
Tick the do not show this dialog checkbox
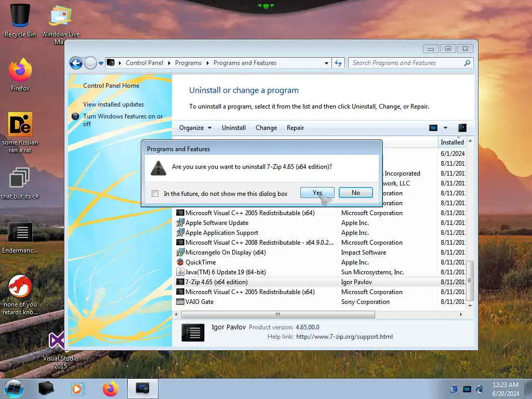(x=155, y=194)
